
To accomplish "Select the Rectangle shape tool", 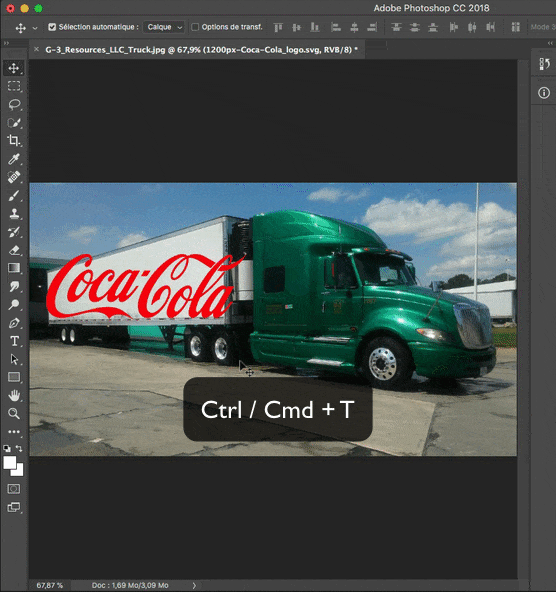I will pos(14,377).
